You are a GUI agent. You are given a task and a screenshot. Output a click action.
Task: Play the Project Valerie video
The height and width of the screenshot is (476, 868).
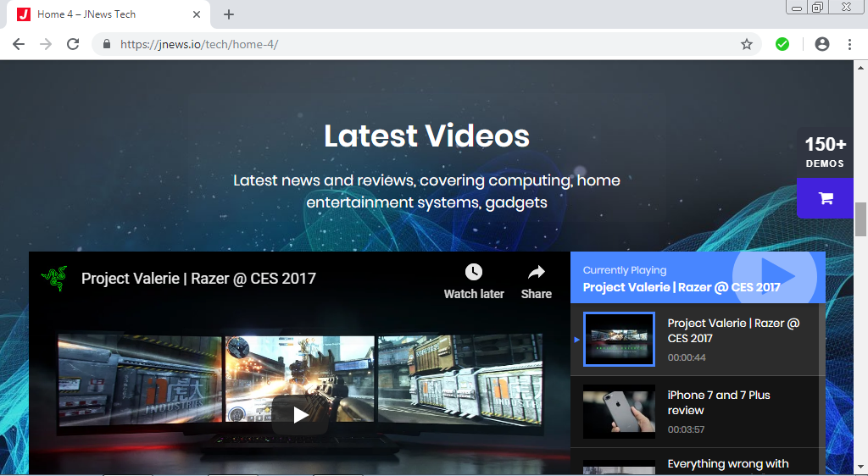pos(299,415)
